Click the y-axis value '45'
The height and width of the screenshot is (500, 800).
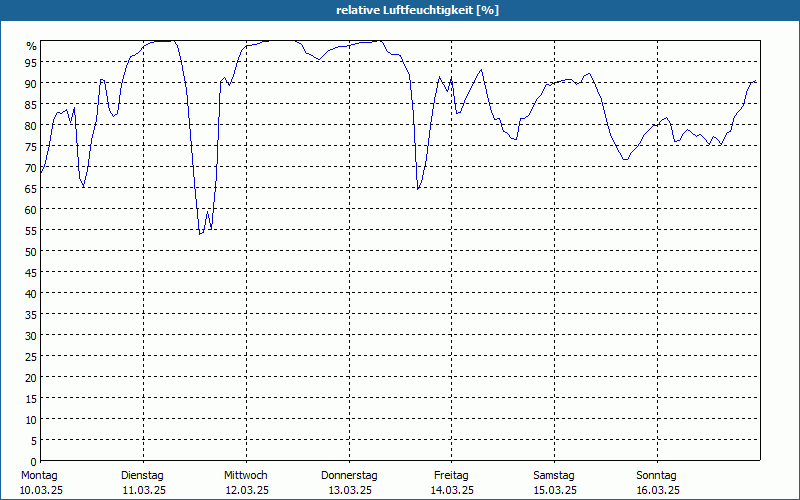[x=31, y=273]
